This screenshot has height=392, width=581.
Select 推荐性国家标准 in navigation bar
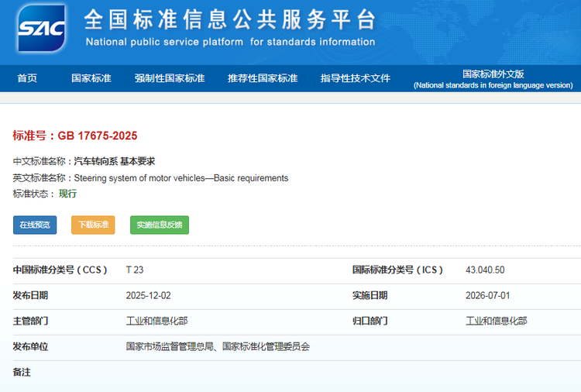click(263, 78)
